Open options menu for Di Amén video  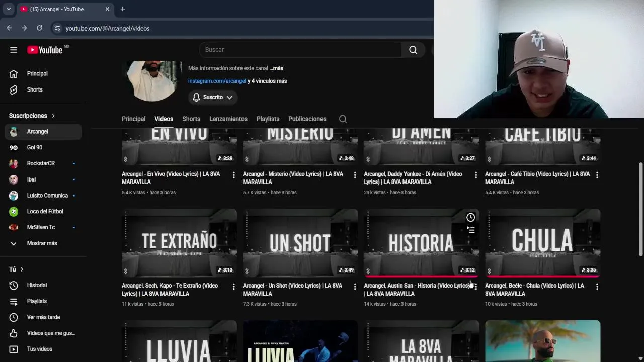pyautogui.click(x=476, y=175)
